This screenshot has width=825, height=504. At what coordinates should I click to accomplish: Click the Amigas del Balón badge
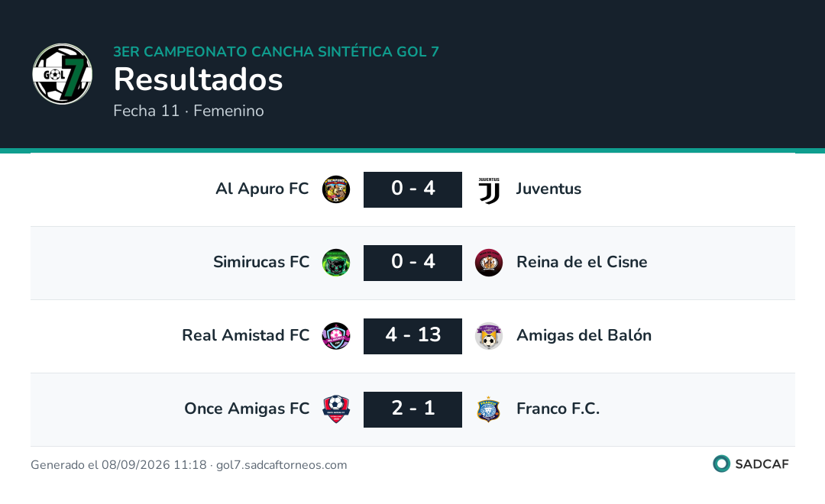pyautogui.click(x=489, y=336)
